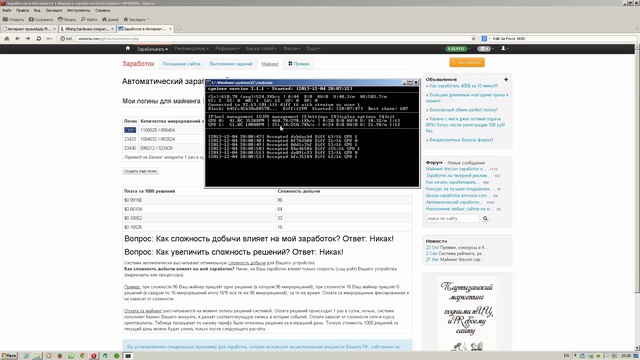Viewport: 640px width, 360px height.
Task: Click the сложность добычи underlined link
Action: 247,263
